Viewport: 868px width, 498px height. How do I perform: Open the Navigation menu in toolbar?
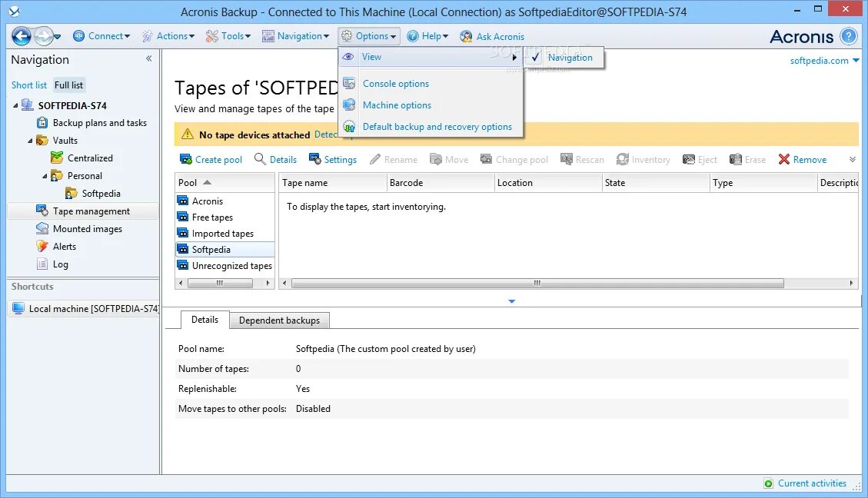[295, 36]
